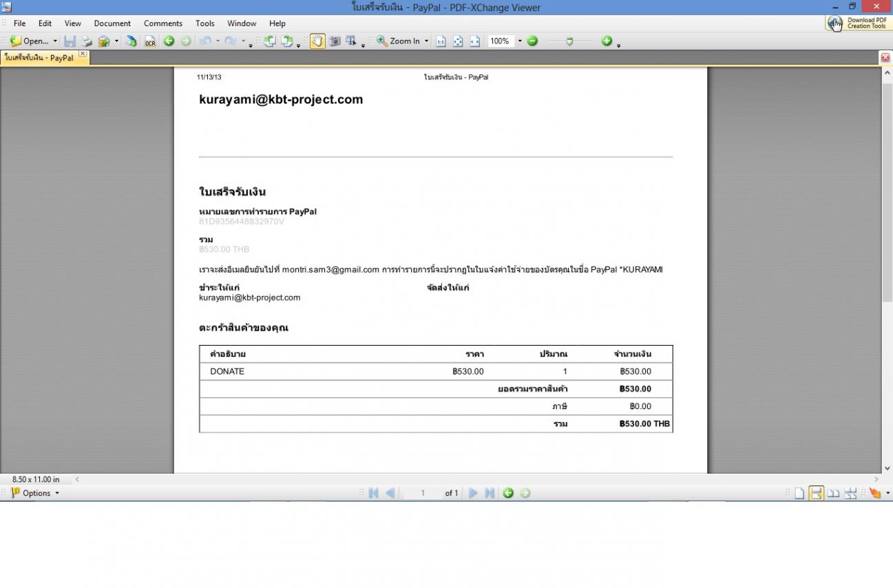Click the green zoom out minus button
Viewport: 893px width, 588px height.
pos(532,41)
